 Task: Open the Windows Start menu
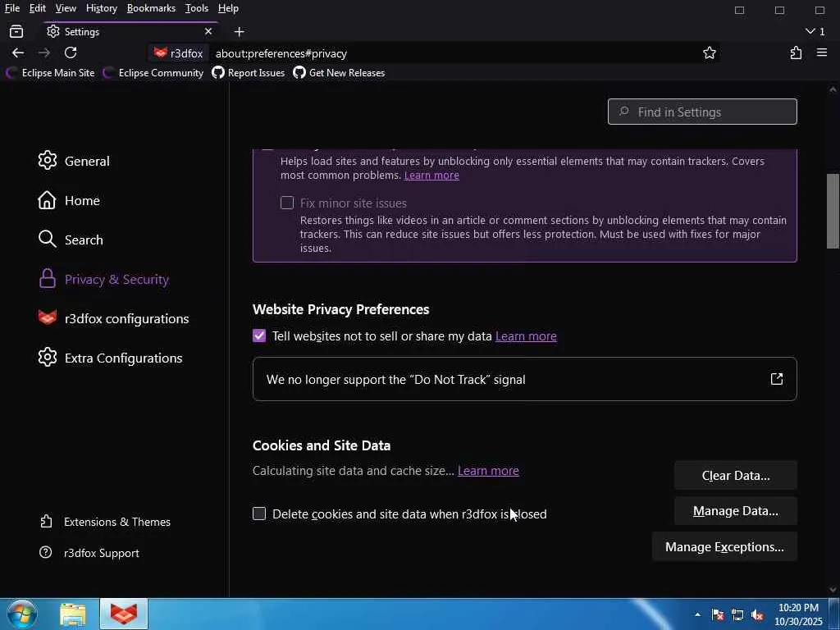22,614
